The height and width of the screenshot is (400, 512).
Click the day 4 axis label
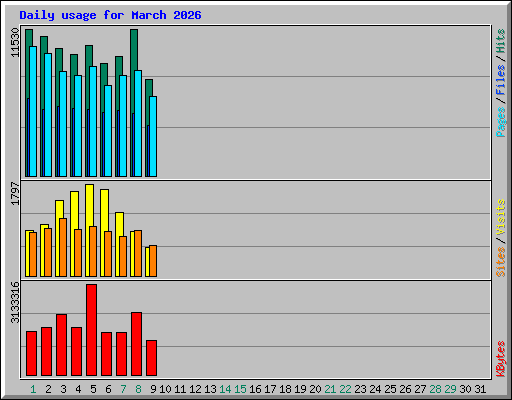(78, 389)
